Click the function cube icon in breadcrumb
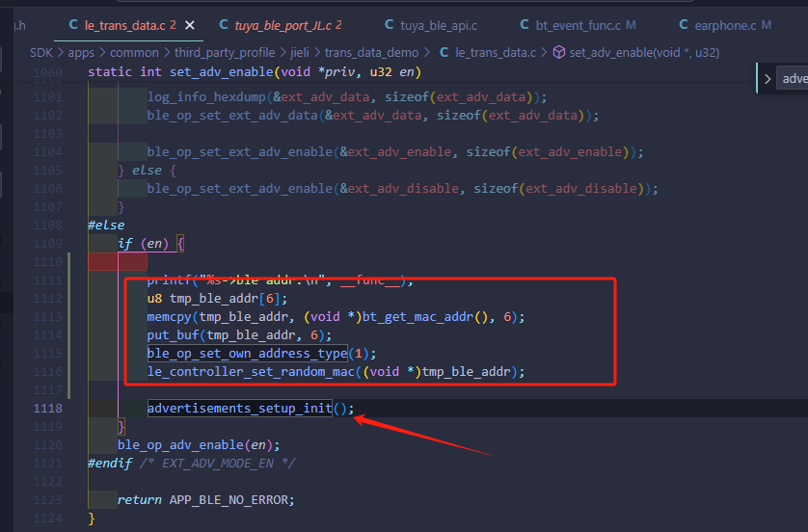The width and height of the screenshot is (808, 532). 559,53
